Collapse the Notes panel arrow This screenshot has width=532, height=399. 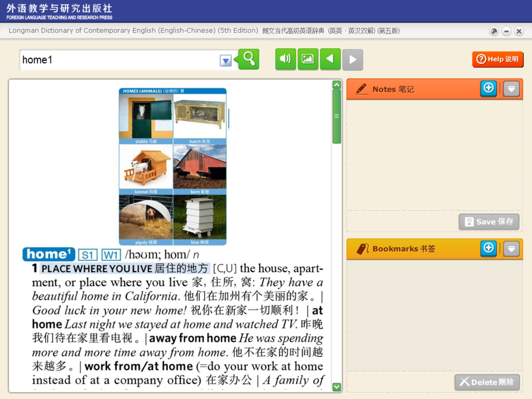click(512, 89)
